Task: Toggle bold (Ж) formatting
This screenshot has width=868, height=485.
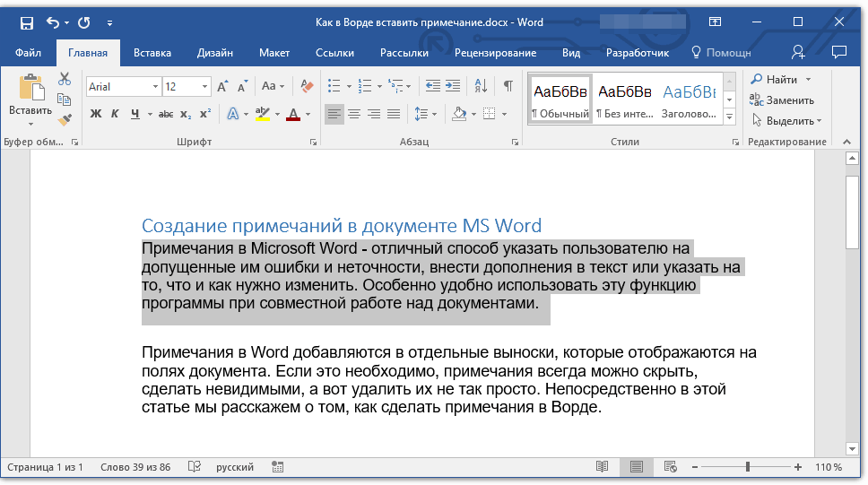Action: tap(96, 114)
